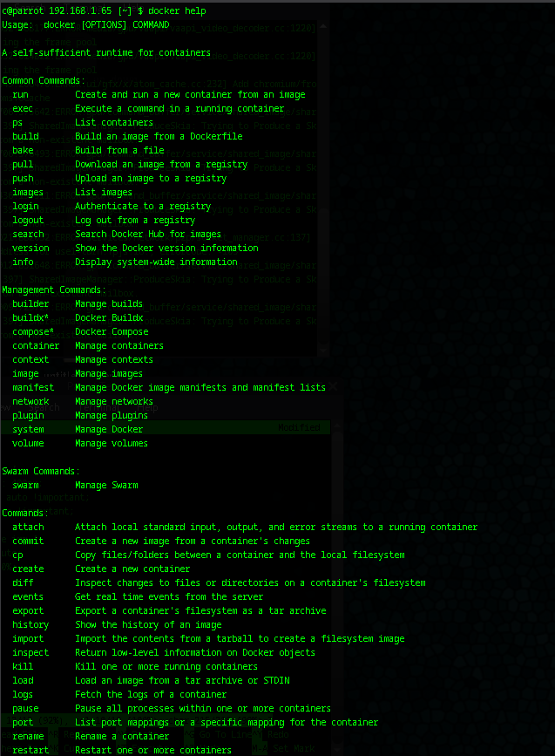Viewport: 555px width, 756px height.
Task: Click the 'swarm' command under Swarm Commands
Action: (x=25, y=485)
